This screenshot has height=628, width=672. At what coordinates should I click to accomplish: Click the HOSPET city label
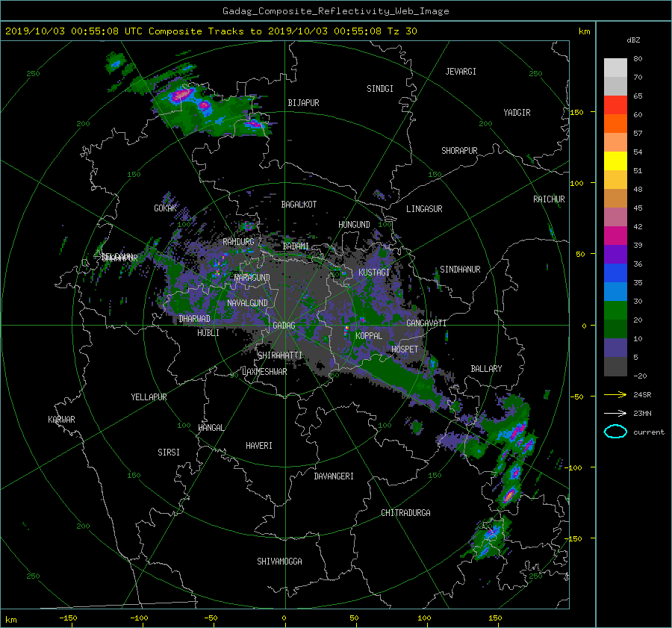[x=405, y=349]
